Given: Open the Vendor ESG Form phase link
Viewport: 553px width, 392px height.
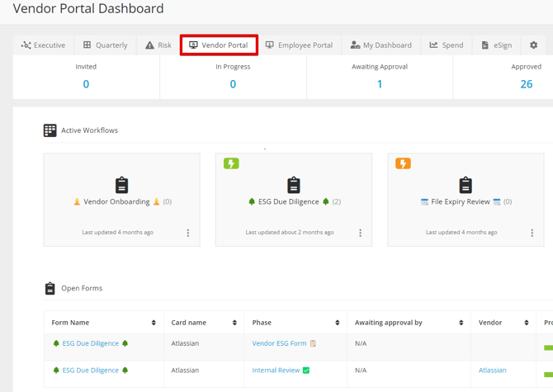Looking at the screenshot, I should pyautogui.click(x=279, y=343).
